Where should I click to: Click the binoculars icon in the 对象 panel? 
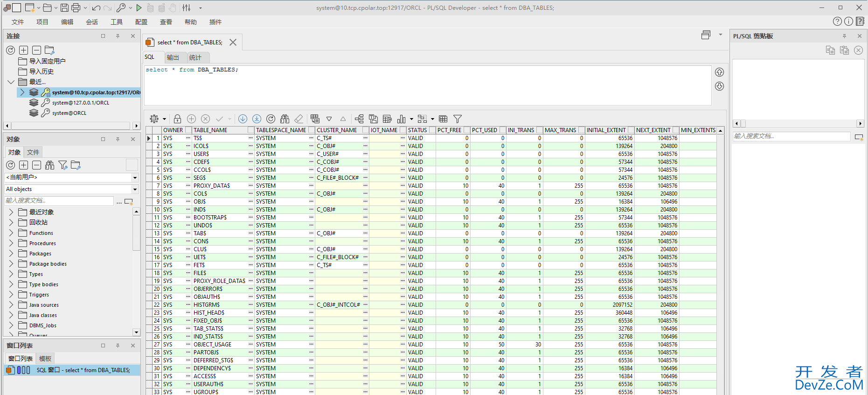click(50, 165)
